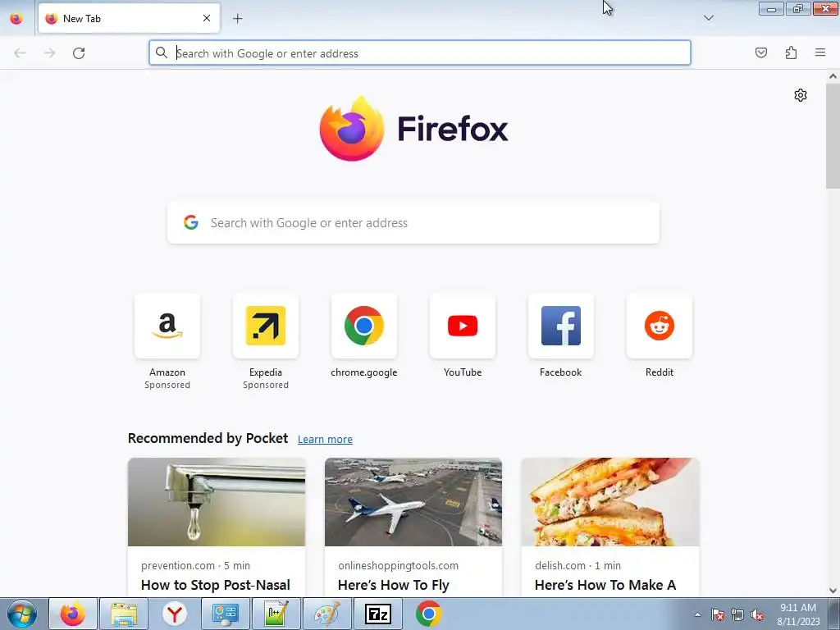
Task: Open 'How to Stop Post-Nasal' headline
Action: coord(216,585)
